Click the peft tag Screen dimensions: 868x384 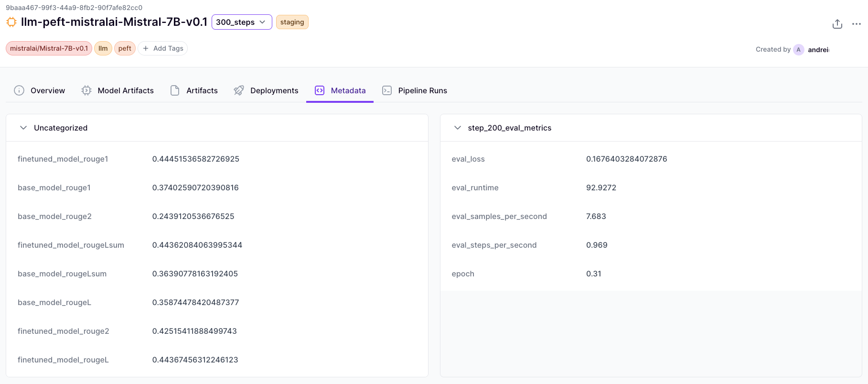tap(125, 48)
